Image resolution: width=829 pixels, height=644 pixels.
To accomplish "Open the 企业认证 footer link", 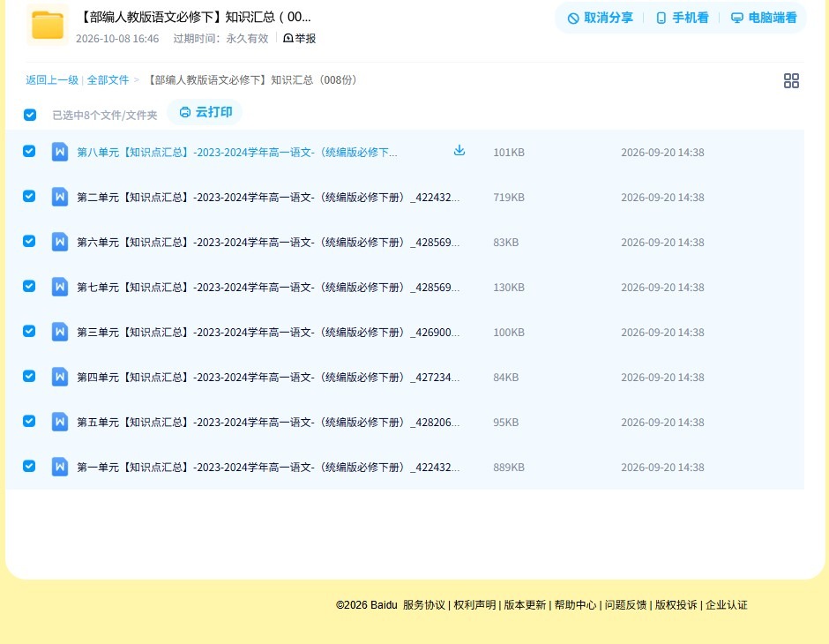I will coord(727,605).
